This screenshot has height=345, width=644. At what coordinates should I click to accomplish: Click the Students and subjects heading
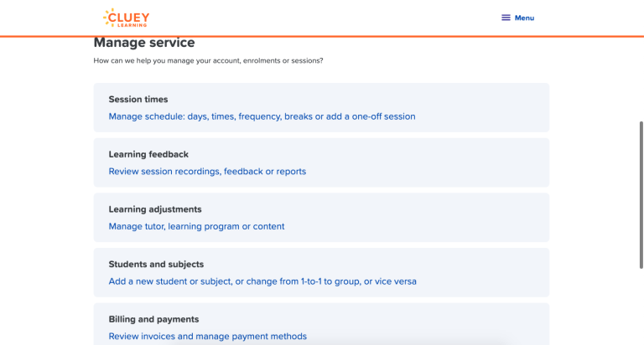tap(156, 265)
